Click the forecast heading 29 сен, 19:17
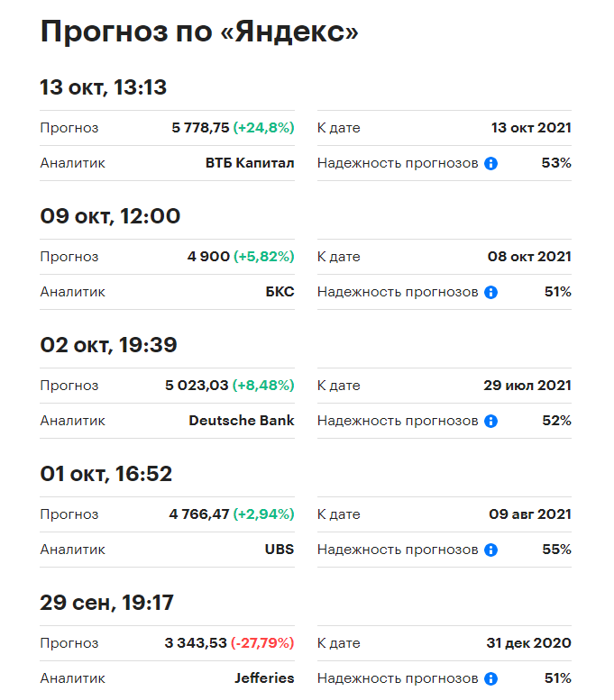Image resolution: width=614 pixels, height=700 pixels. tap(106, 603)
